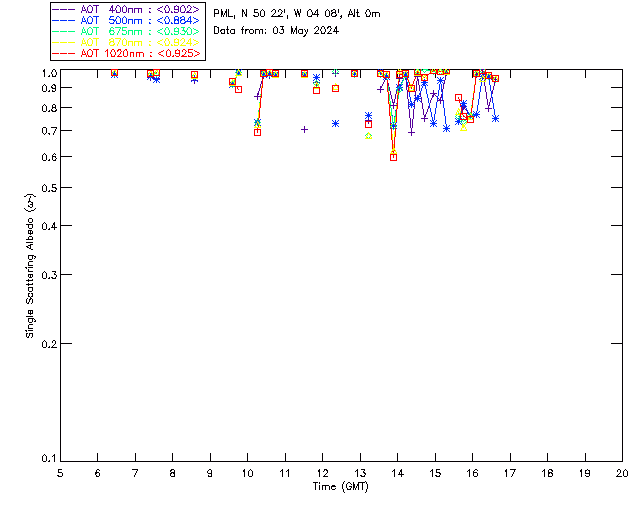Click the y-axis label 0.8
The width and height of the screenshot is (640, 512).
click(x=49, y=108)
